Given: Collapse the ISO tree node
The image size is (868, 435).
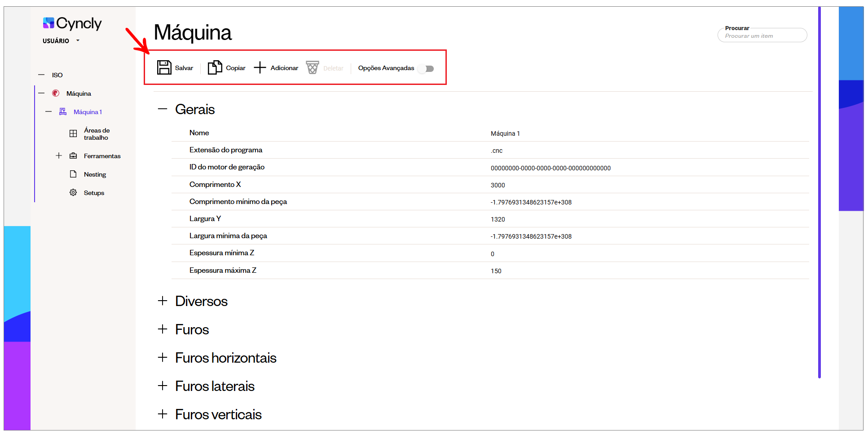Looking at the screenshot, I should [41, 75].
